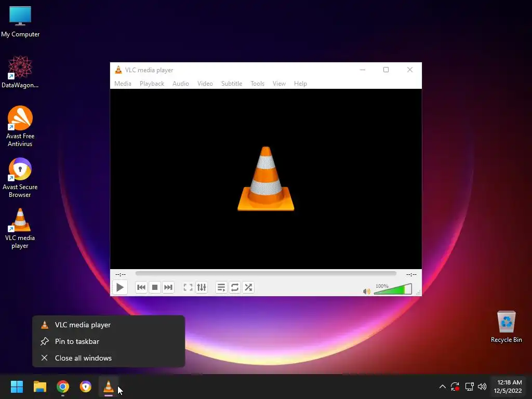
Task: Select My Computer desktop icon
Action: coord(20,22)
